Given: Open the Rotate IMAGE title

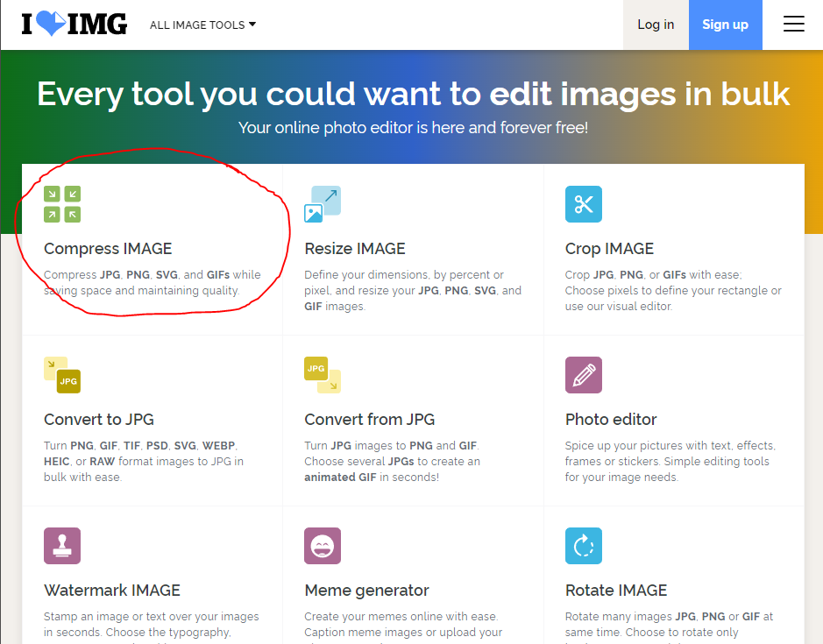Looking at the screenshot, I should (x=615, y=591).
